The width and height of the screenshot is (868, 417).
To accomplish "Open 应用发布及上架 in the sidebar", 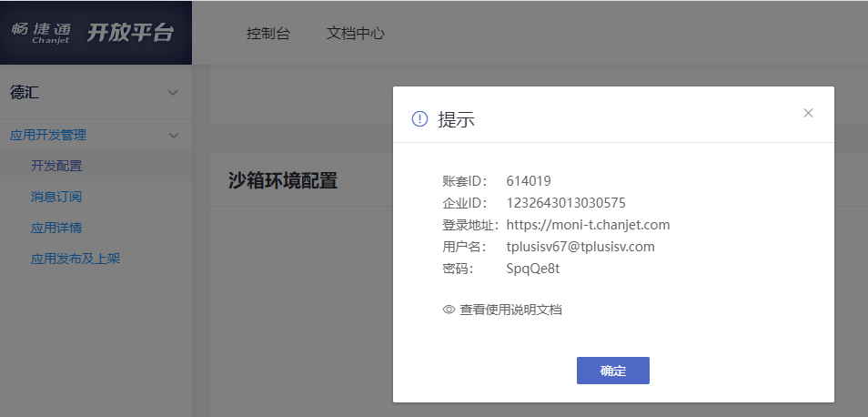I will 76,259.
